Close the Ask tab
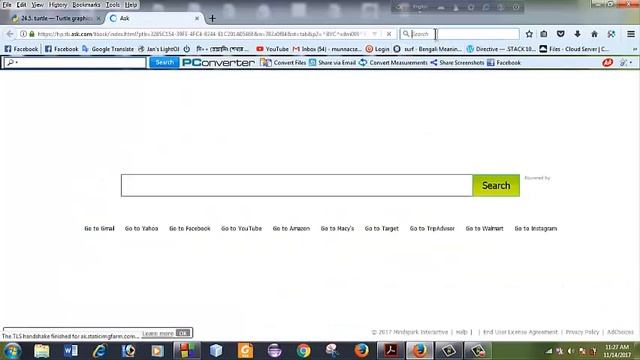Viewport: 640px width, 360px height. pyautogui.click(x=197, y=18)
